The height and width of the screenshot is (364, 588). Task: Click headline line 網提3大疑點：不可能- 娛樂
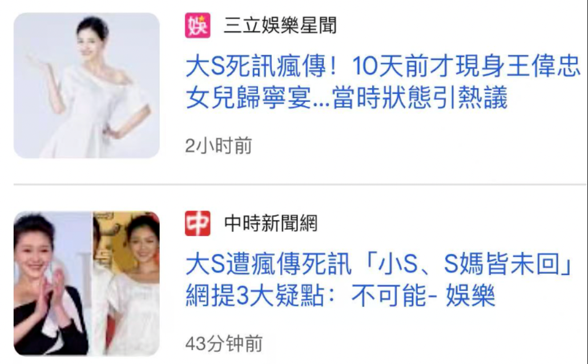tap(340, 296)
